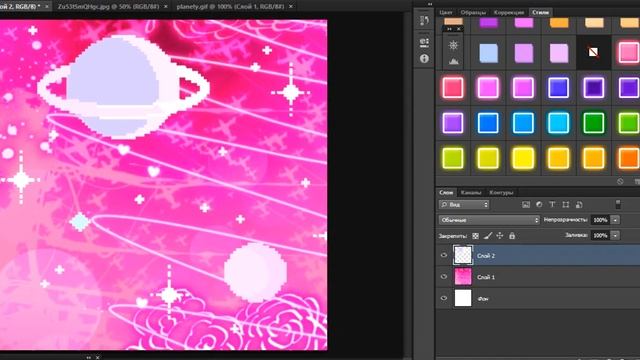Select the Слой 1 pink layer thumbnail
Image resolution: width=640 pixels, height=360 pixels.
[x=463, y=277]
